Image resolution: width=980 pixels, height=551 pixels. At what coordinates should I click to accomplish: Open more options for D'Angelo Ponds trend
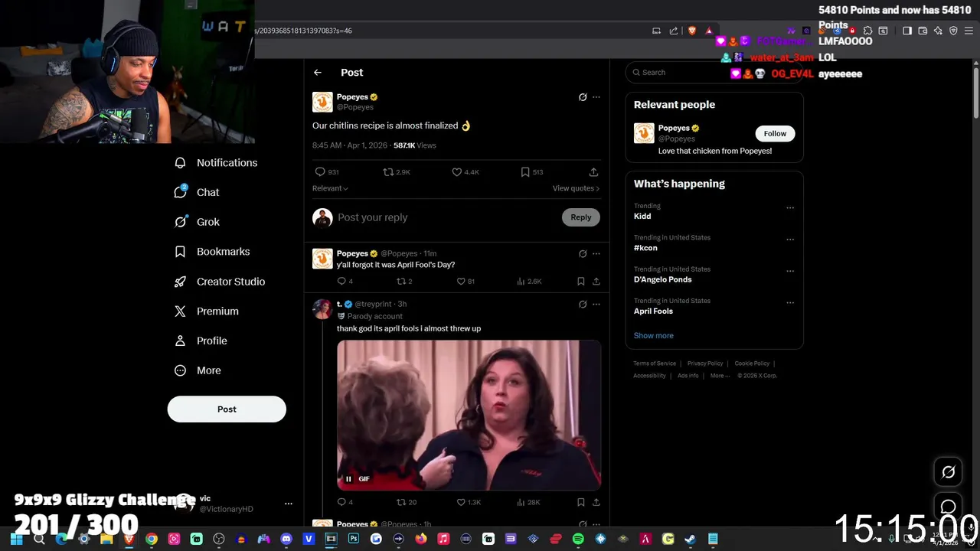790,271
